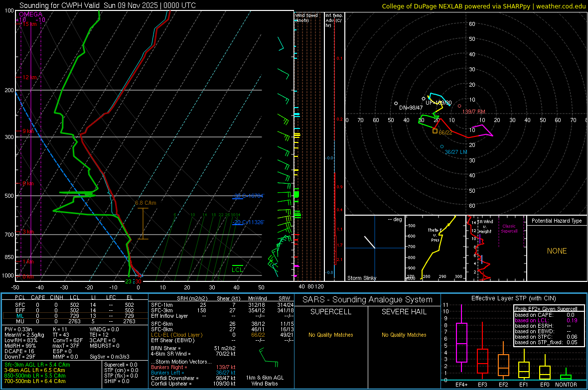The image size is (588, 390).
Task: Select the SFC parcel row
Action: tap(75, 305)
